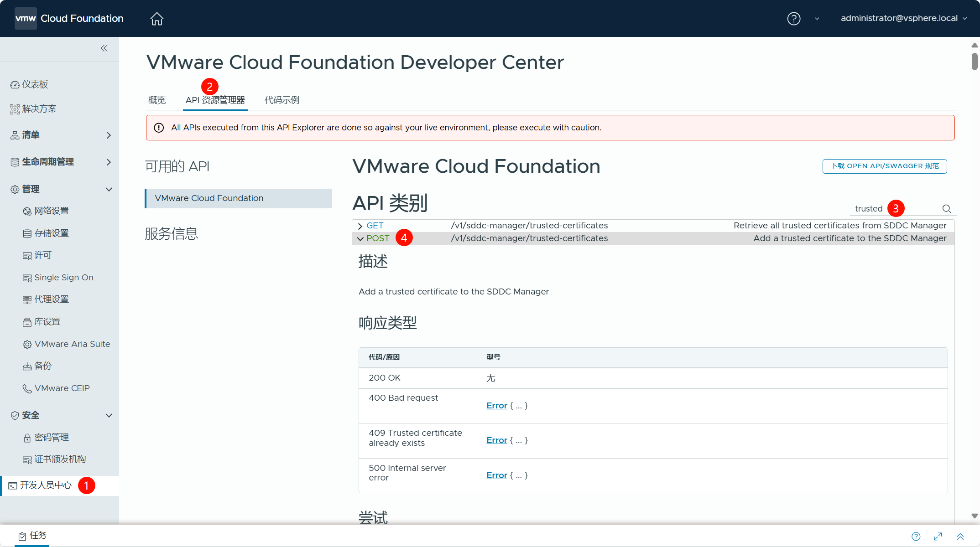
Task: Click the search magnifier icon
Action: pyautogui.click(x=947, y=209)
